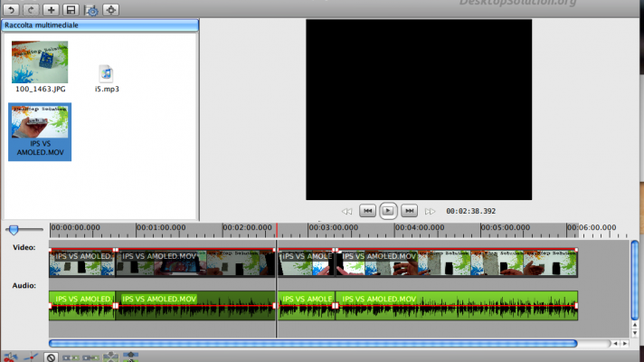644x362 pixels.
Task: Click the Audio: track label
Action: tap(24, 286)
